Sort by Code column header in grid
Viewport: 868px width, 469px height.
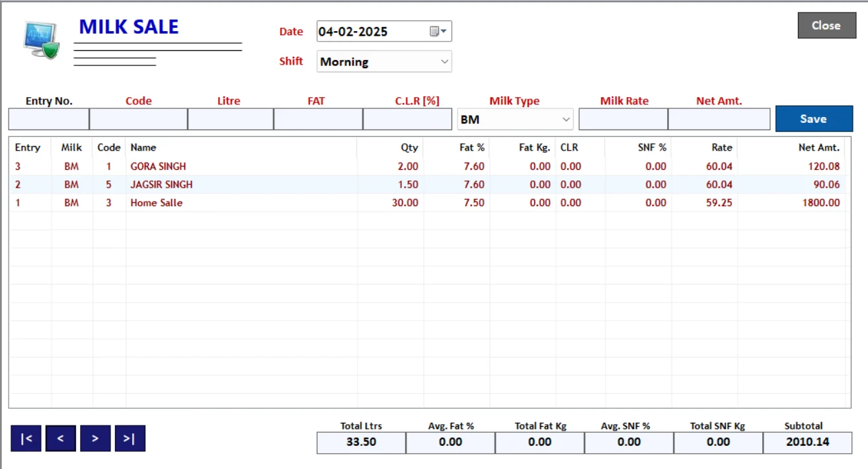coord(109,147)
